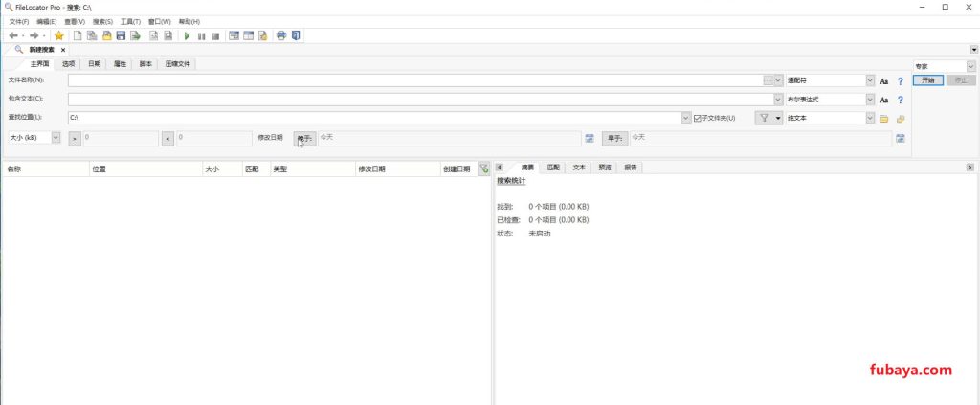Start search with green play icon

pos(187,36)
